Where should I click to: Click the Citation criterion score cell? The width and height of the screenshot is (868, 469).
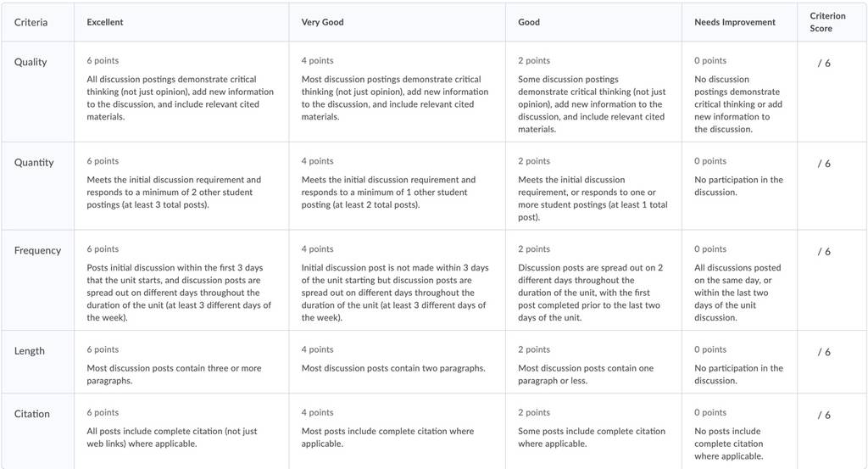[832, 432]
